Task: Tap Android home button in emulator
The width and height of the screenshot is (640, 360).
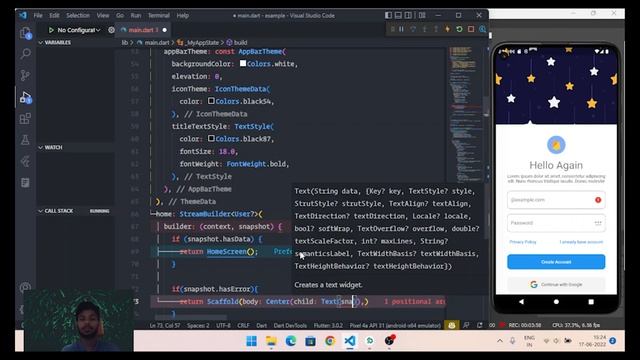Action: pos(556,302)
